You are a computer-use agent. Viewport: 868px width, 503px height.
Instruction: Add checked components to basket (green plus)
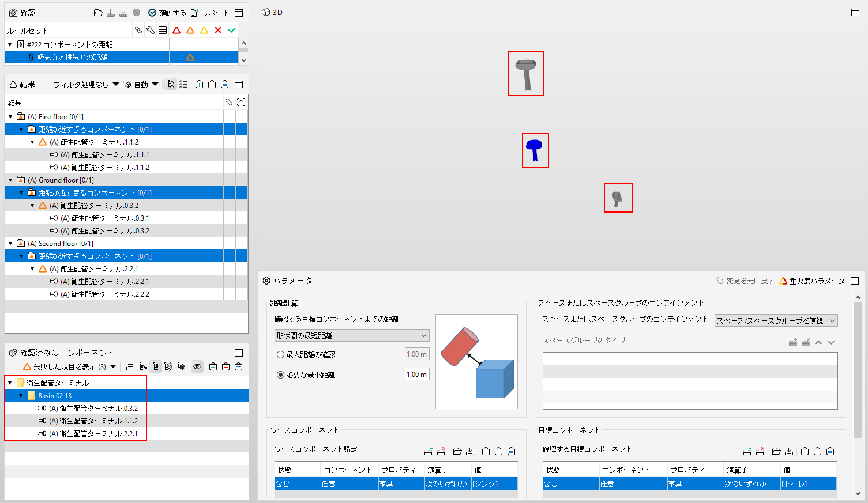(x=213, y=366)
